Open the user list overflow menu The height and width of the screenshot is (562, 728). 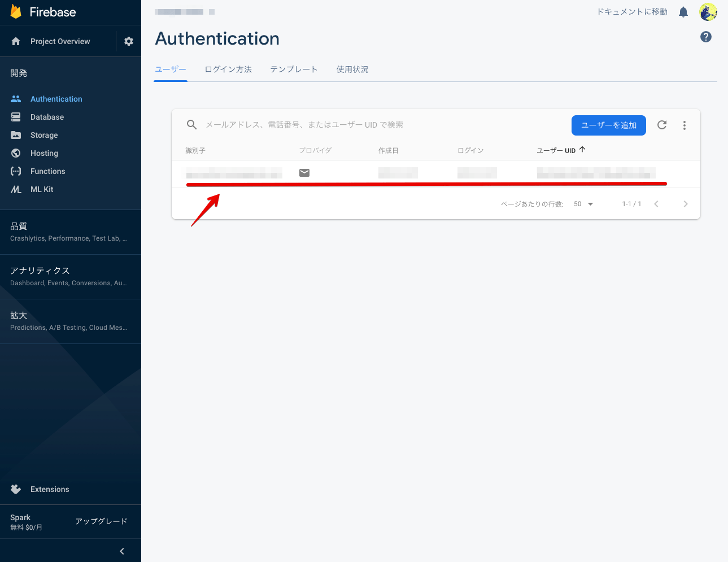(x=684, y=125)
